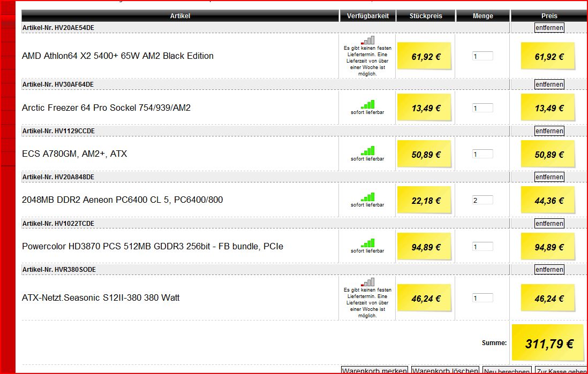The width and height of the screenshot is (588, 374).
Task: Click the Stückpreis column header
Action: pos(426,16)
